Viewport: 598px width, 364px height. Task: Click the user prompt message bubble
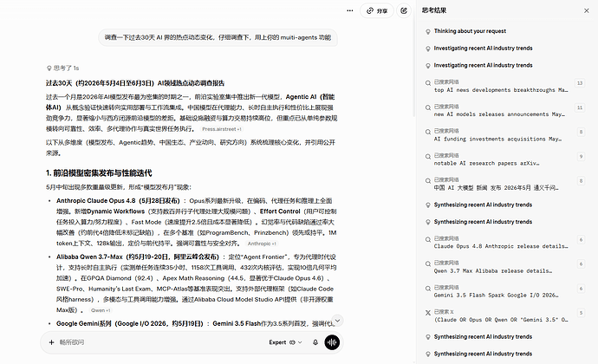[218, 37]
